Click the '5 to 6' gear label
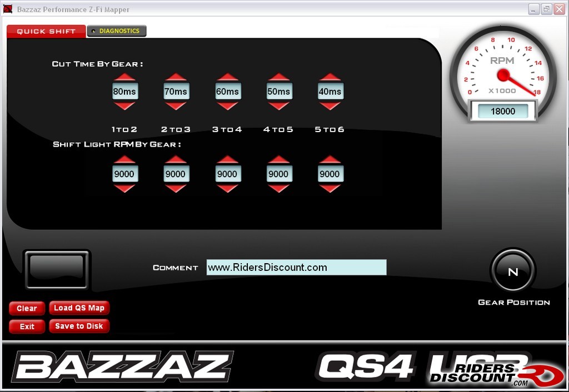The image size is (569, 392). pos(330,129)
